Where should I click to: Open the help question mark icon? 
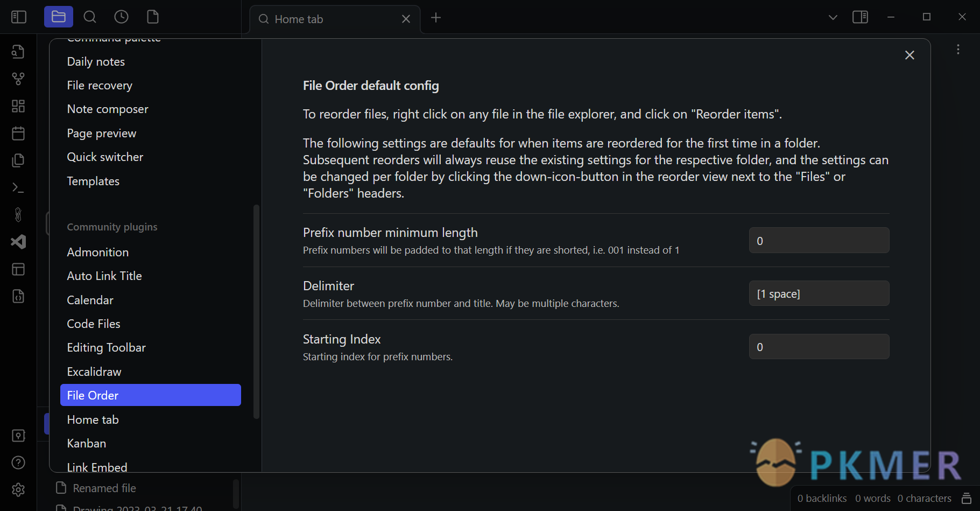click(x=18, y=463)
